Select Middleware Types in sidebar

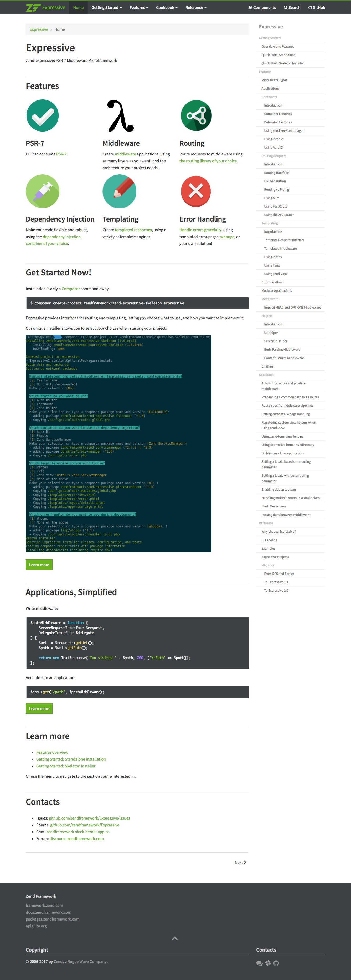click(274, 80)
